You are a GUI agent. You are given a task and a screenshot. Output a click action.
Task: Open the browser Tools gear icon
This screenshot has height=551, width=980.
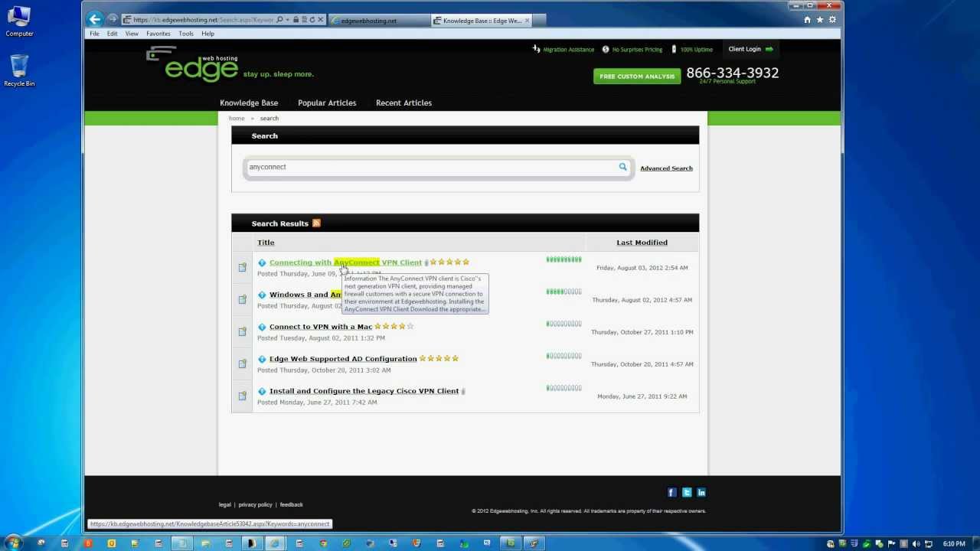(832, 20)
